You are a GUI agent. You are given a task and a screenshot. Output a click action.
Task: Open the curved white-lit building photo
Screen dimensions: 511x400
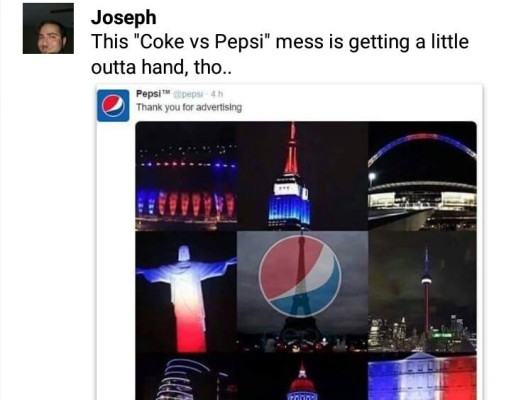click(186, 376)
